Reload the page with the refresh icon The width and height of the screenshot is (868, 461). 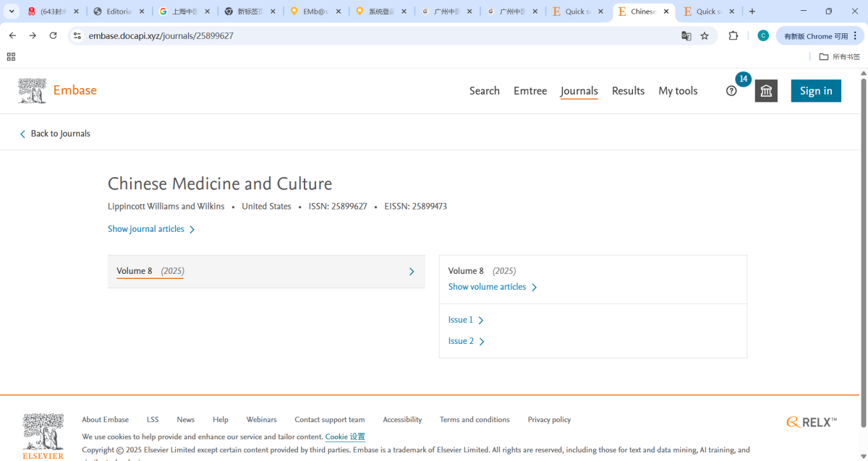click(53, 35)
